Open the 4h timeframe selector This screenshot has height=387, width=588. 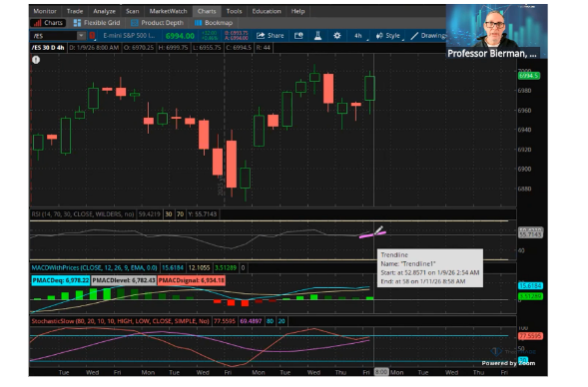coord(358,36)
